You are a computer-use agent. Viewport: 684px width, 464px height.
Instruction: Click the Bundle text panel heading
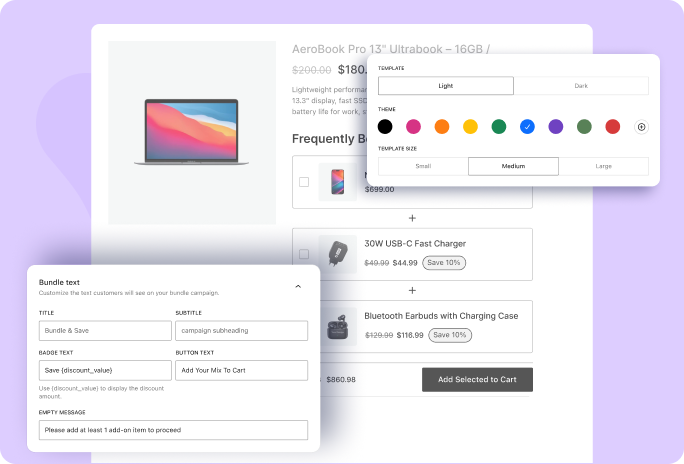[59, 282]
